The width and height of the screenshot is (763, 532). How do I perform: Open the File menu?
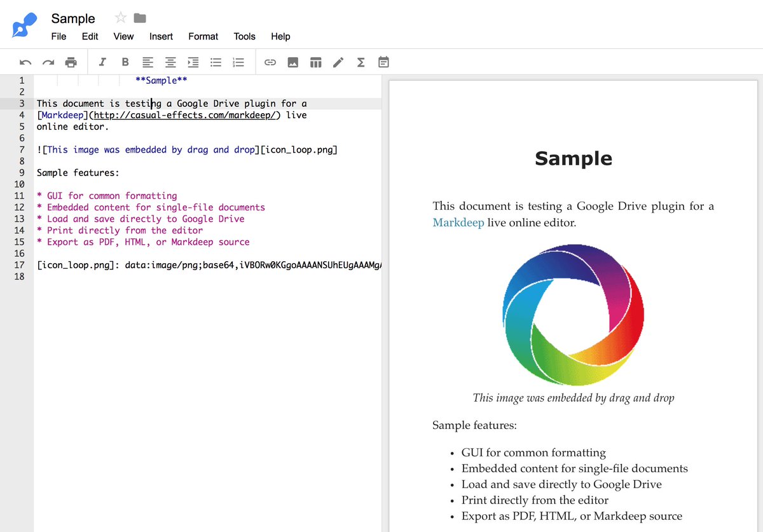(58, 36)
